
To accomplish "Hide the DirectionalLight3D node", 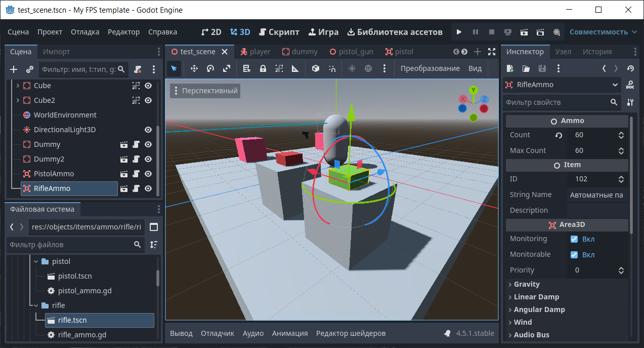I will click(x=148, y=130).
